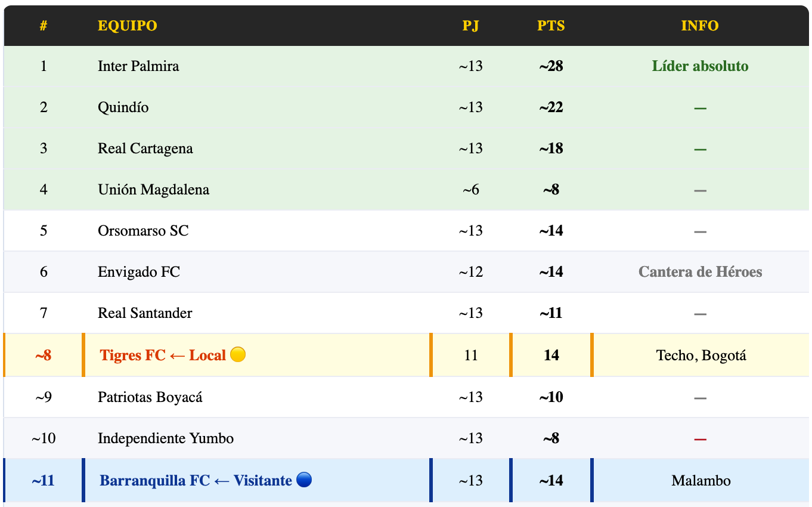This screenshot has width=812, height=507.
Task: Select the Patriotas Boyacá team name
Action: pos(150,397)
